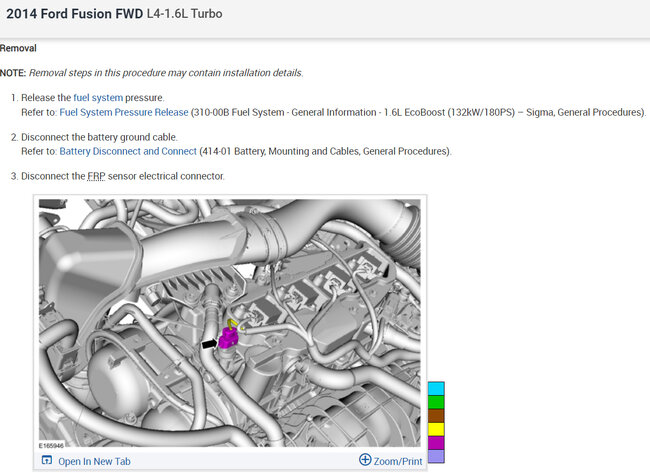Click the 'Zoom/Print' text label
The height and width of the screenshot is (473, 650).
(x=397, y=460)
